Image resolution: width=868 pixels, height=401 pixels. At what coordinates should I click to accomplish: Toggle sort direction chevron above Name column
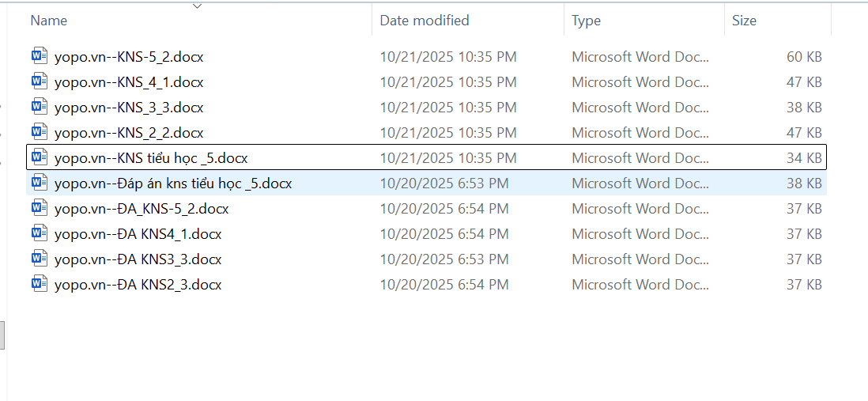pos(197,6)
